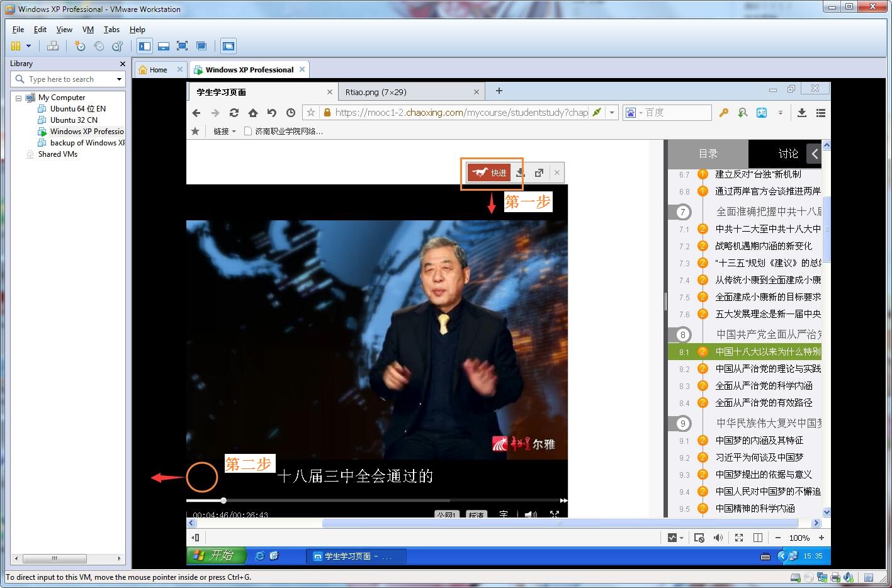Viewport: 892px width, 588px height.
Task: Click the chaoxing URL address field
Action: click(x=461, y=113)
